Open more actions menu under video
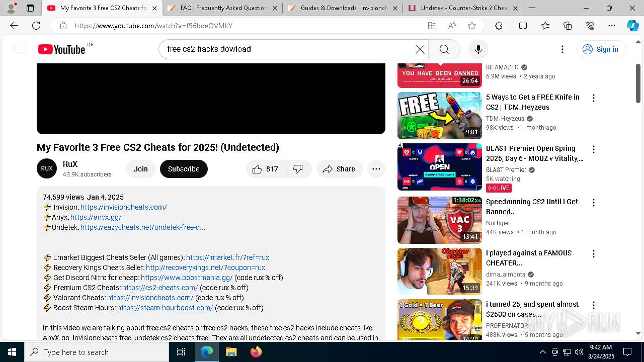The width and height of the screenshot is (644, 362). (376, 169)
